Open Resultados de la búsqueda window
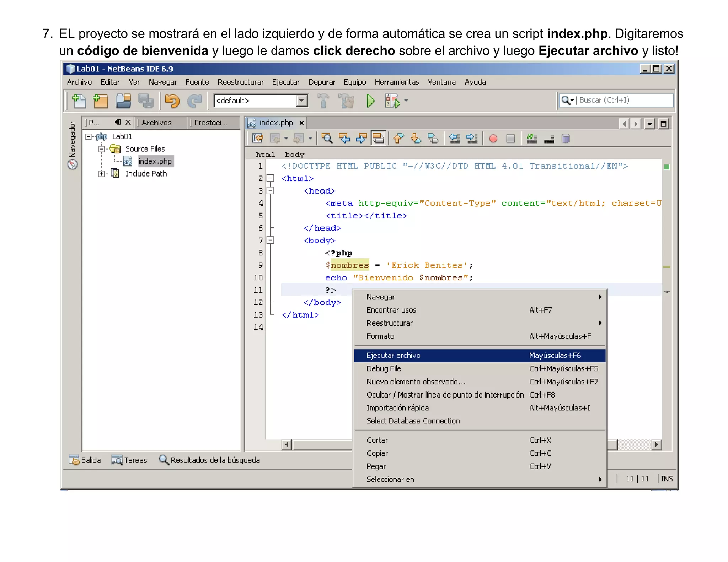Viewport: 728px width, 562px height. click(x=209, y=460)
